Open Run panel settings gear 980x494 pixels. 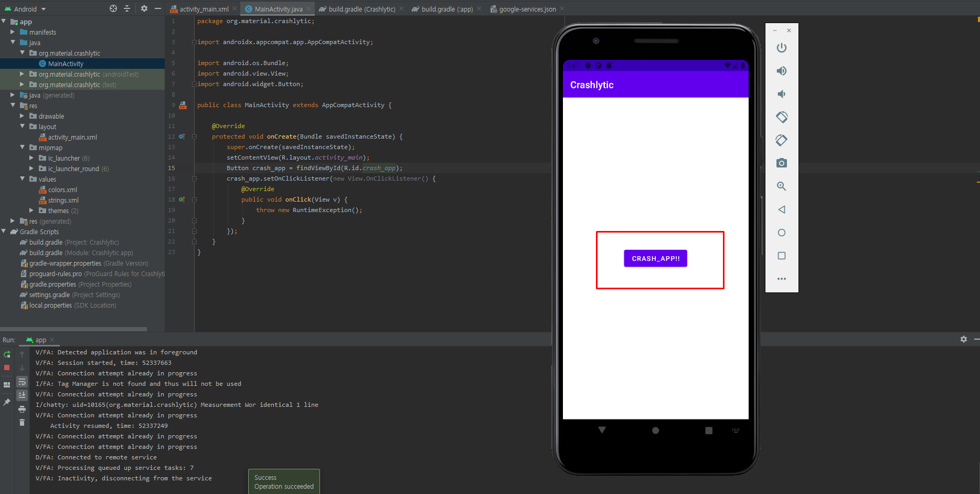tap(964, 339)
